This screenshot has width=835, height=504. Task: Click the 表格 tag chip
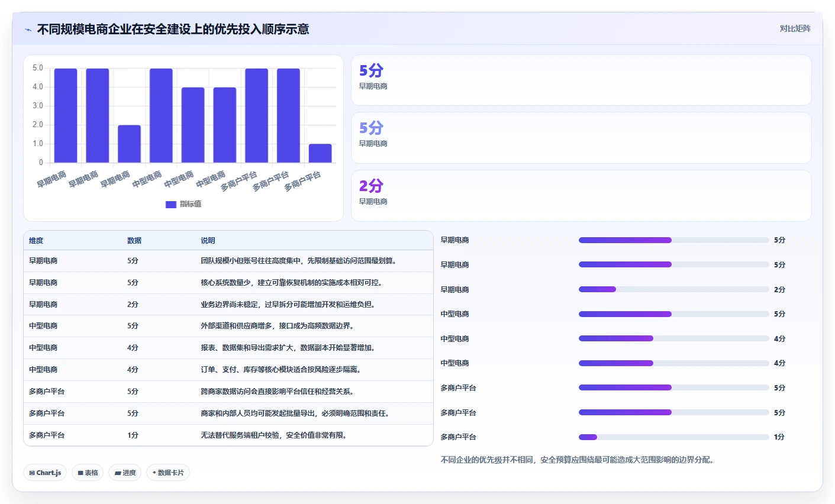tap(88, 473)
